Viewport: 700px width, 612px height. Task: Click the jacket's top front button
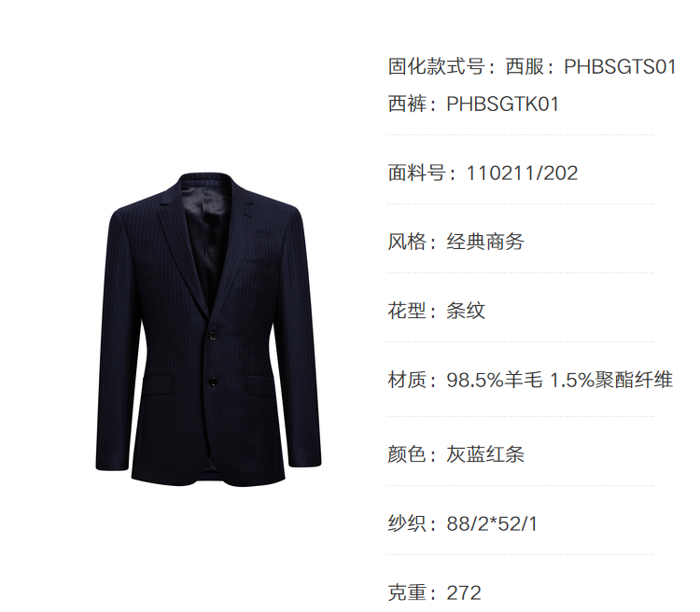213,335
